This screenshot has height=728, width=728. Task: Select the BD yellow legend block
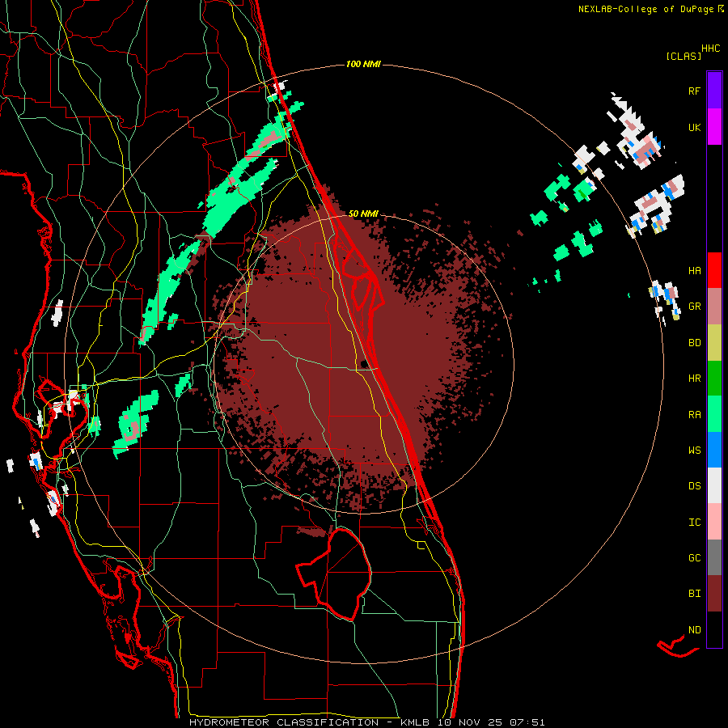point(714,343)
